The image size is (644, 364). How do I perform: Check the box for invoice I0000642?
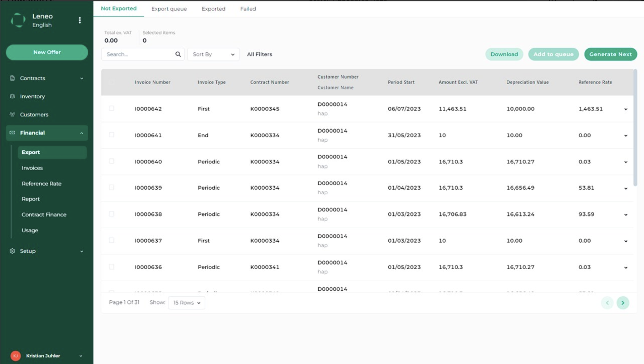(x=111, y=108)
